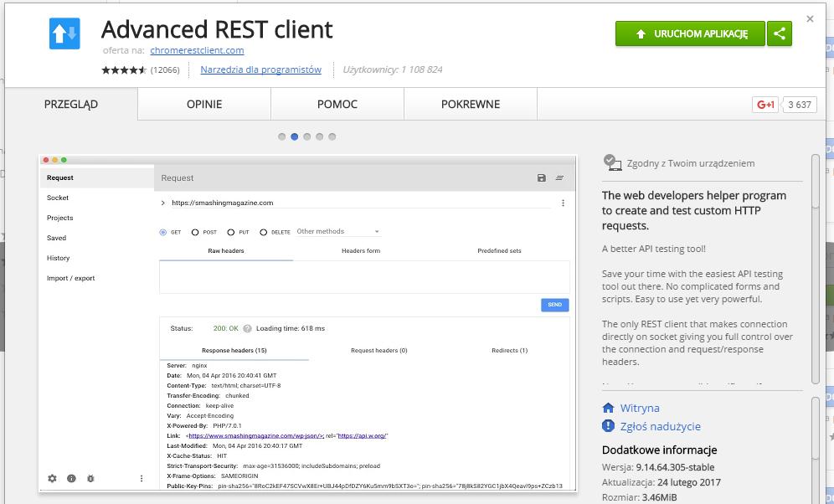Click the 3 637 counter
This screenshot has height=504, width=834.
coord(800,105)
